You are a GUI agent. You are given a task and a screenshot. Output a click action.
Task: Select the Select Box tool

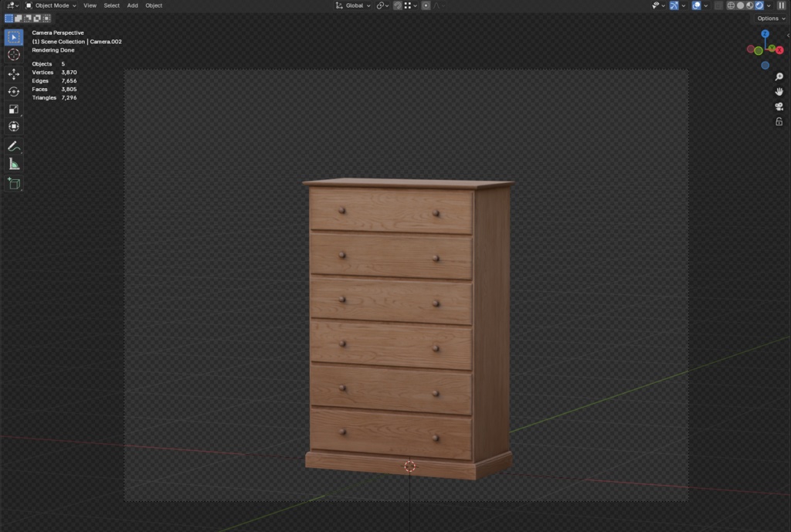pos(14,37)
